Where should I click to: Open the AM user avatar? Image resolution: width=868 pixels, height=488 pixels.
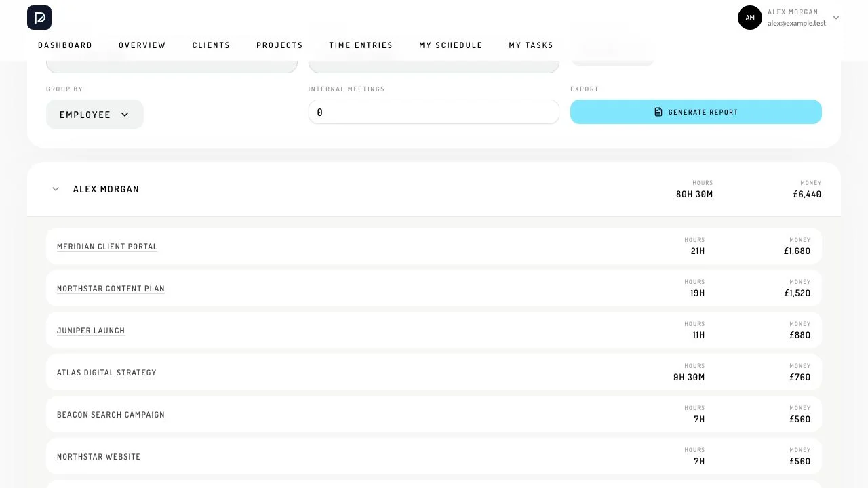click(x=750, y=18)
